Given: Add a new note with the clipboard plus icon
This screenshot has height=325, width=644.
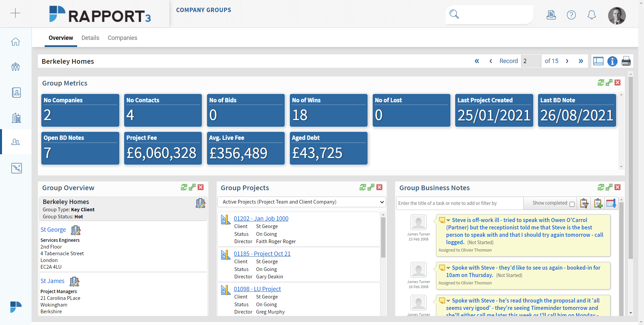Looking at the screenshot, I should (x=598, y=203).
